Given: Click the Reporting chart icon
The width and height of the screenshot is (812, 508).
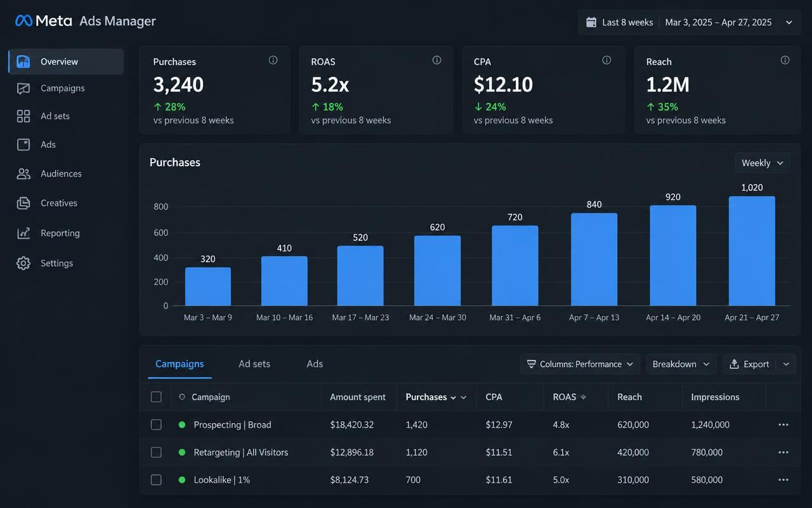Looking at the screenshot, I should [23, 233].
